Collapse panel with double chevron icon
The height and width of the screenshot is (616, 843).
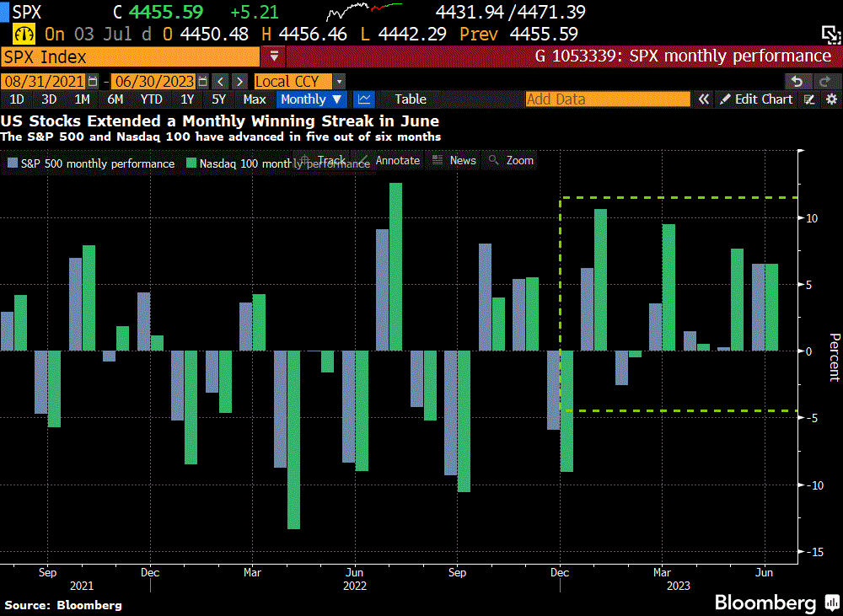click(703, 99)
